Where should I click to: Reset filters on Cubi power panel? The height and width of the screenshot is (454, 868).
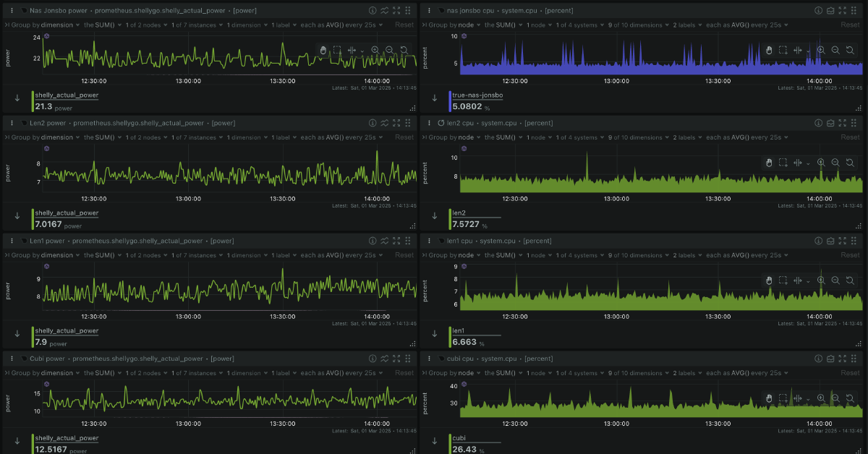(x=404, y=373)
